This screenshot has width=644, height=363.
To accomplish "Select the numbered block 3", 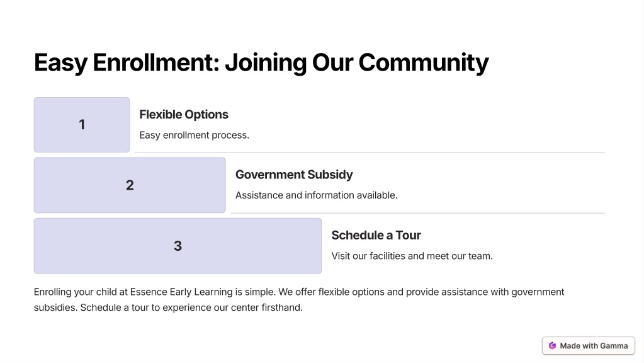I will tap(178, 246).
